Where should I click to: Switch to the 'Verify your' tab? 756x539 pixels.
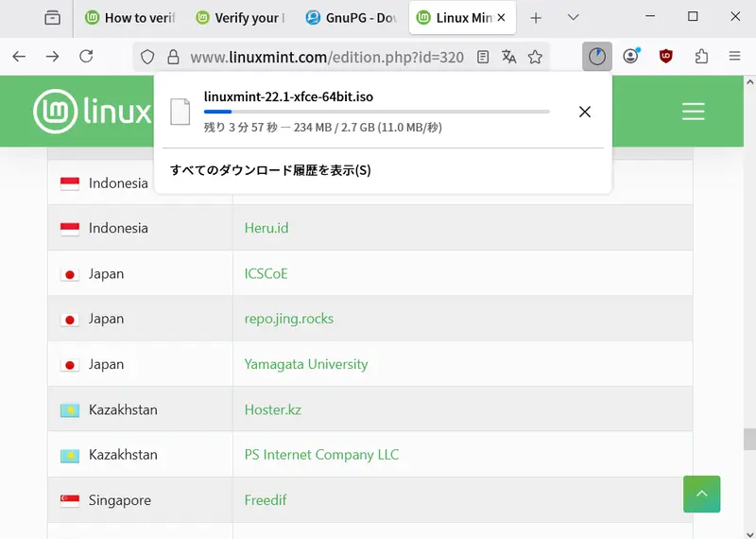coord(241,18)
